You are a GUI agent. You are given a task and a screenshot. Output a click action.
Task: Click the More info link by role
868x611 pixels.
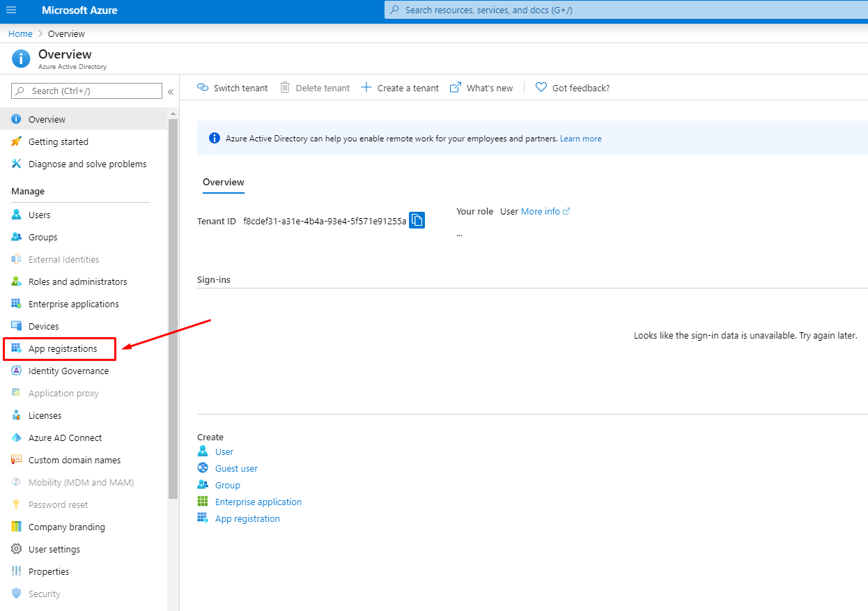(541, 211)
